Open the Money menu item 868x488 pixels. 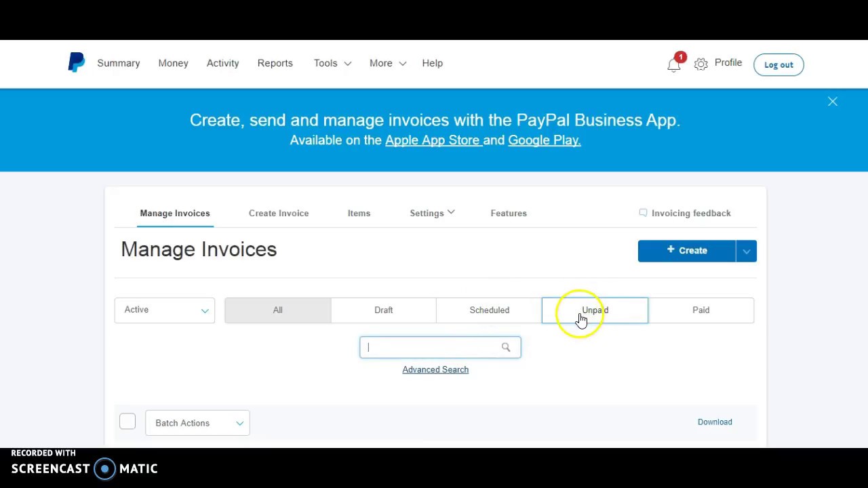[173, 63]
